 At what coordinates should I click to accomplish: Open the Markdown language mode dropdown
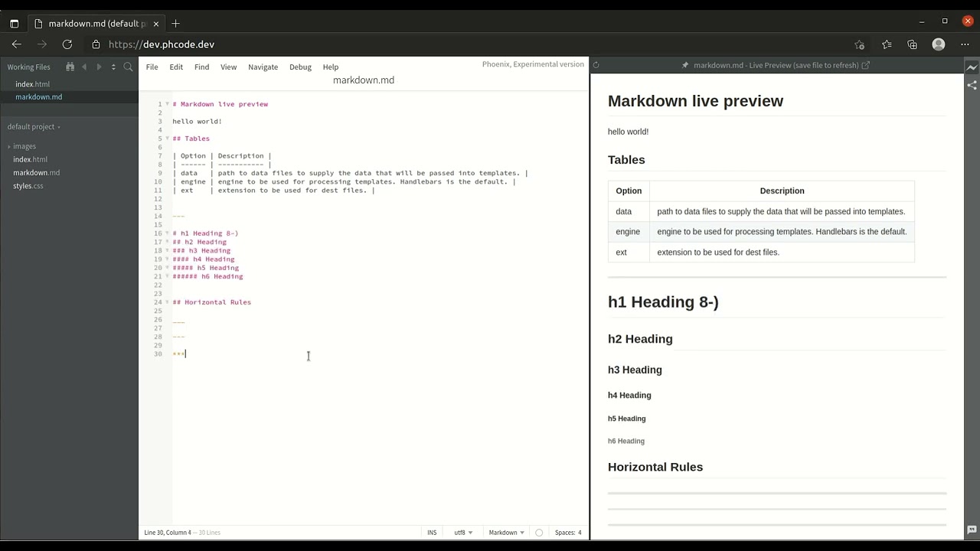(x=507, y=533)
